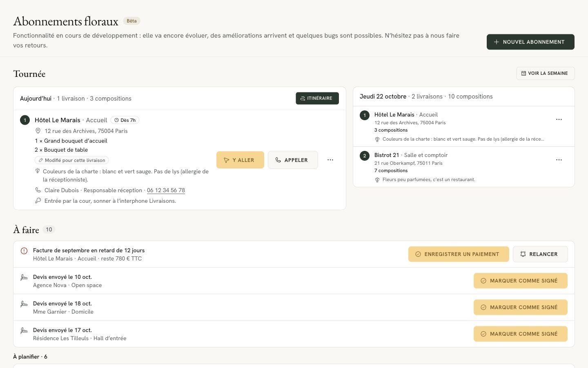Open options for Thursday's Hôtel Le Marais
The height and width of the screenshot is (368, 588).
[559, 119]
